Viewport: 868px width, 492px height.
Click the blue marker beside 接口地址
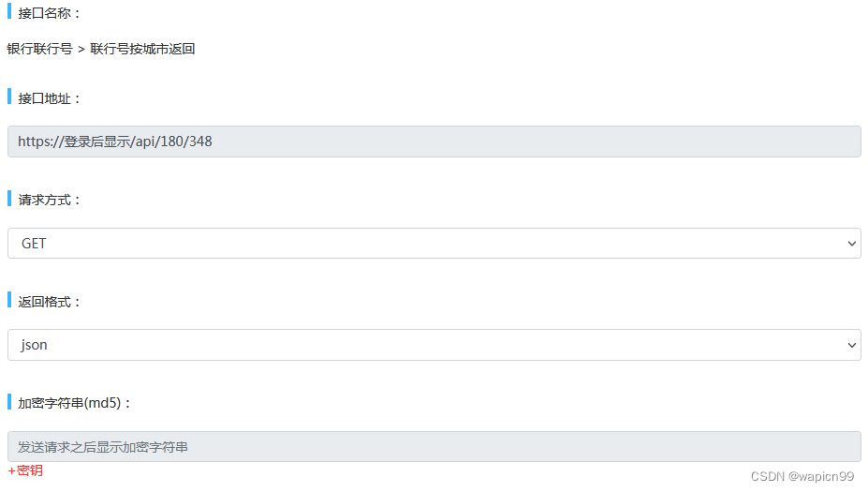[x=9, y=97]
